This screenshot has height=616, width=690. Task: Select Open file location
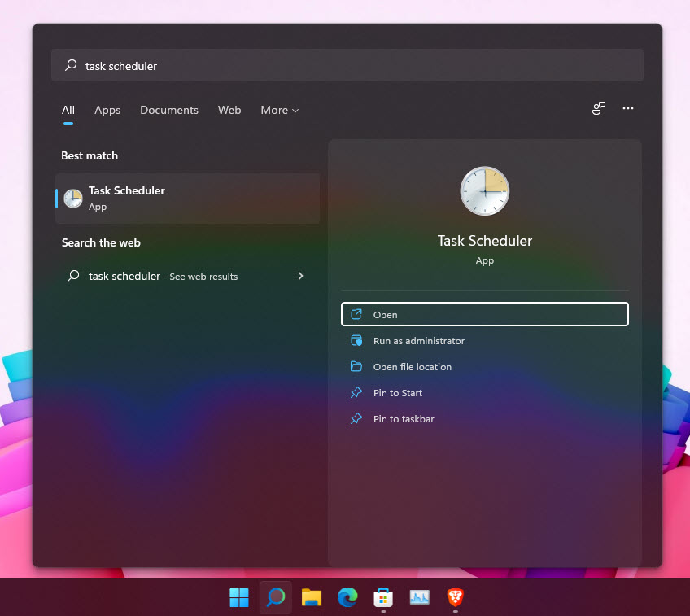(484, 366)
